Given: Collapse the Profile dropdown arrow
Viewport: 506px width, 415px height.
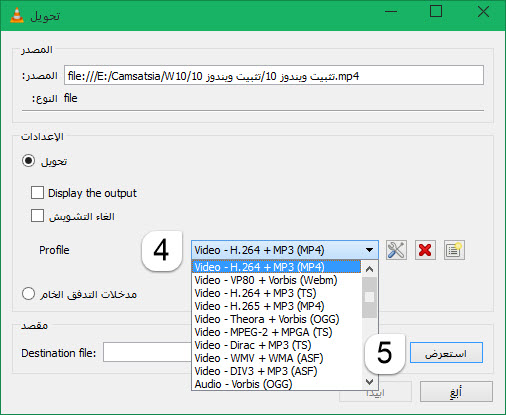Looking at the screenshot, I should [369, 250].
